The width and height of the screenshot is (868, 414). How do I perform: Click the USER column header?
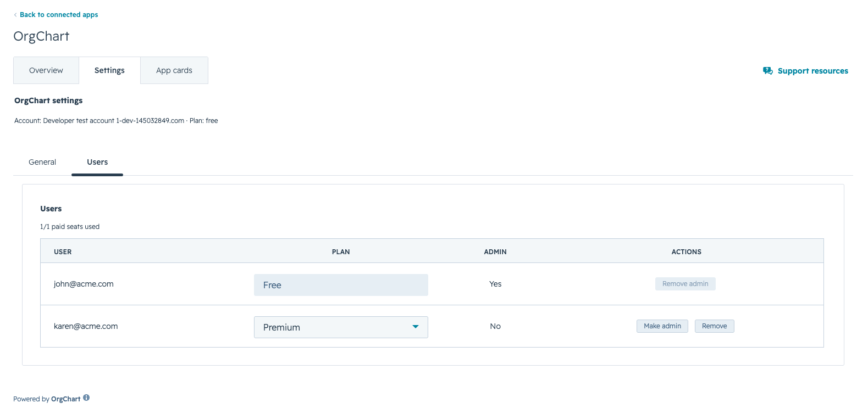pos(63,252)
